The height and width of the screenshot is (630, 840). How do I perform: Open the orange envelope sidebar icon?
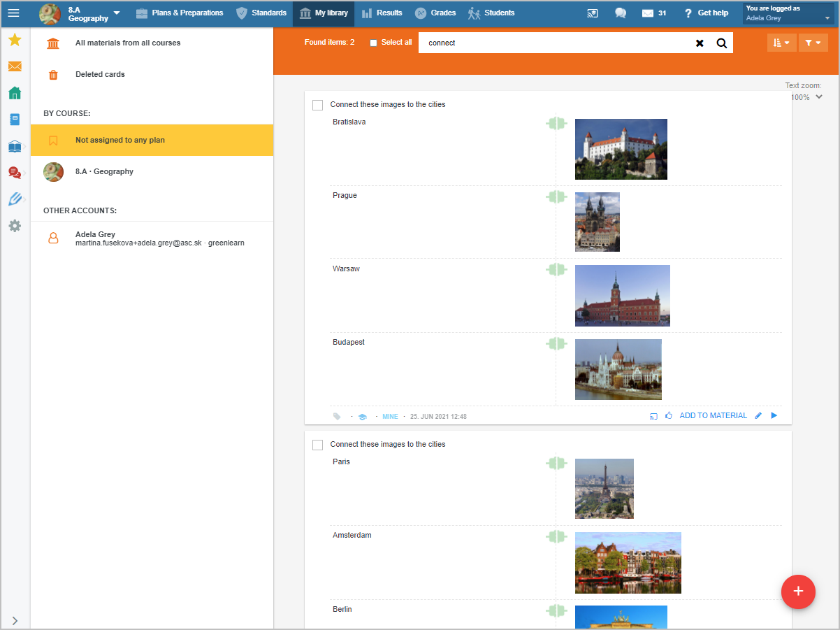tap(15, 66)
